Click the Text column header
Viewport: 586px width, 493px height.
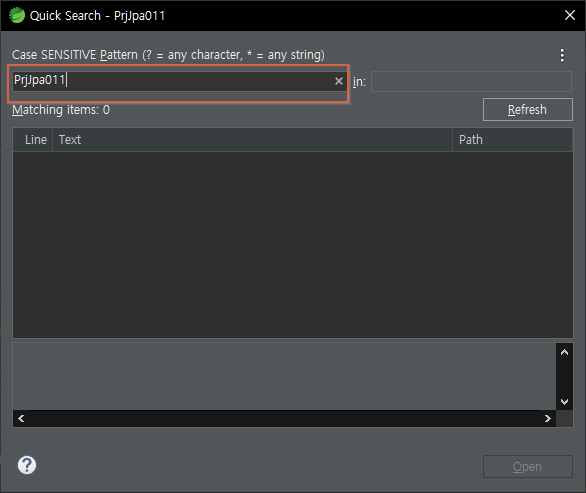pyautogui.click(x=252, y=140)
